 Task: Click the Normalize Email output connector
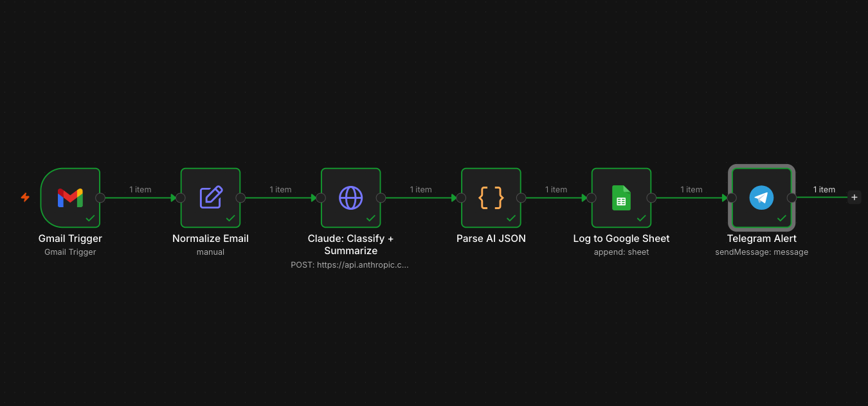[x=240, y=198]
